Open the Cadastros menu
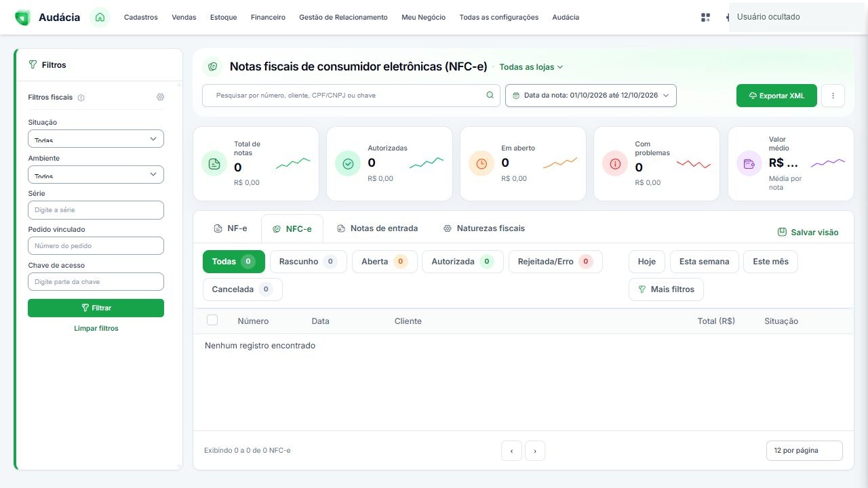The image size is (868, 488). pyautogui.click(x=141, y=18)
